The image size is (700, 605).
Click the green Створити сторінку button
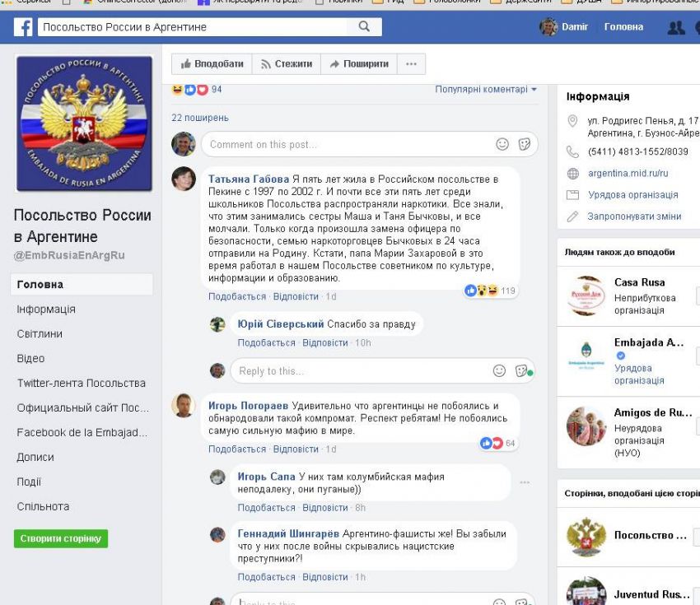click(61, 538)
